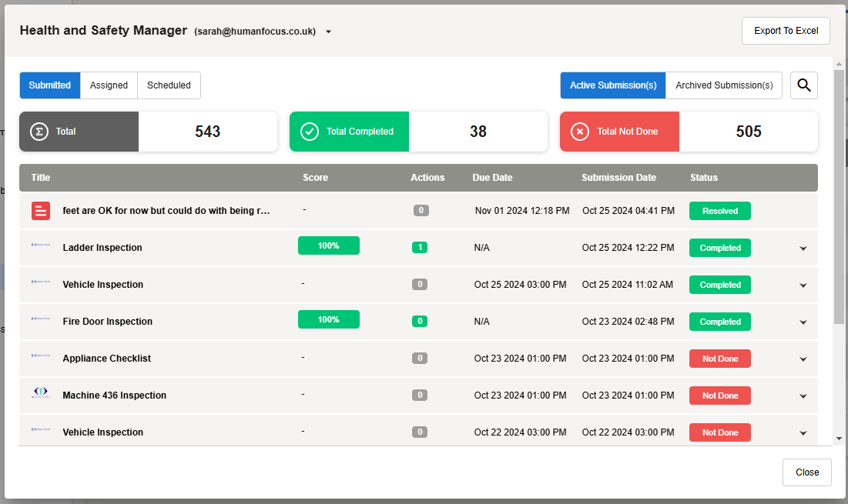Click the Total Completed checkmark icon
Image resolution: width=848 pixels, height=504 pixels.
310,132
